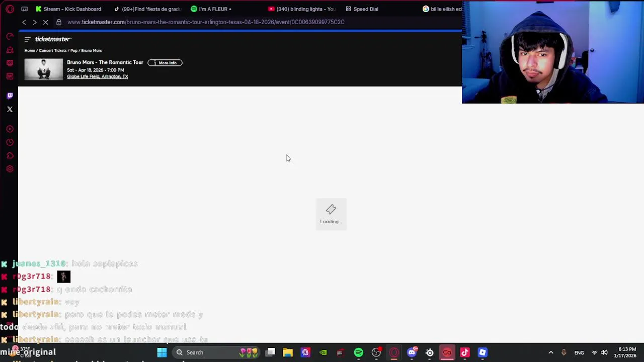Open the GX Mods striped sidebar icon
The height and width of the screenshot is (362, 644).
(10, 63)
